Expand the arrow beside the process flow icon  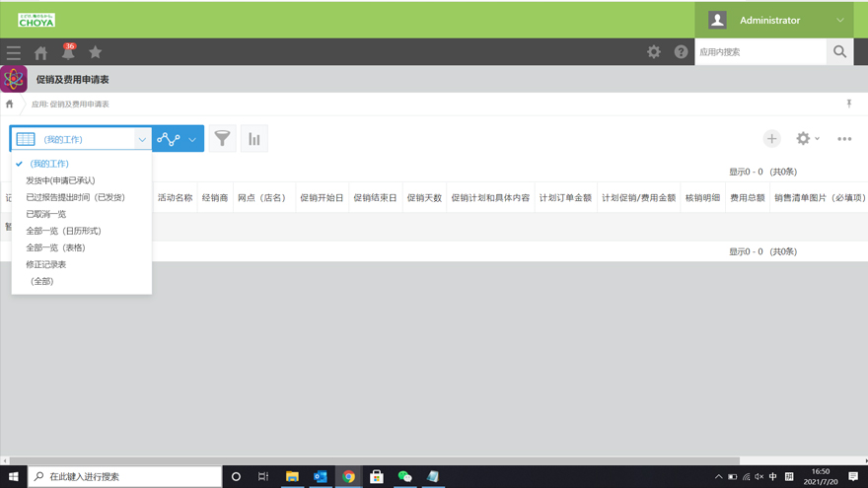click(x=192, y=139)
